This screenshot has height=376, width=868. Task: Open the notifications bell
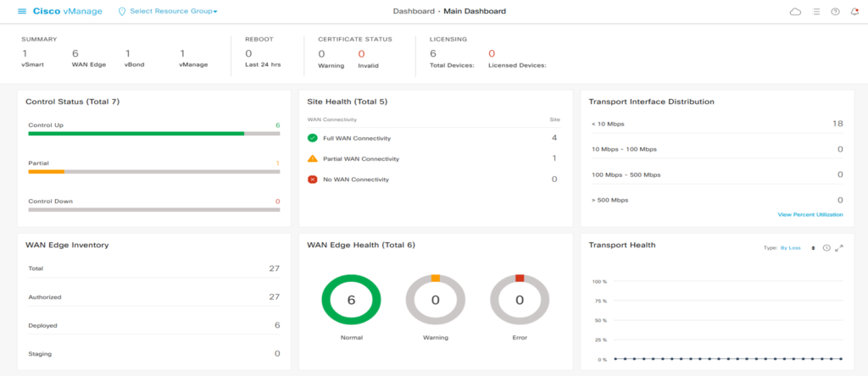[x=854, y=12]
